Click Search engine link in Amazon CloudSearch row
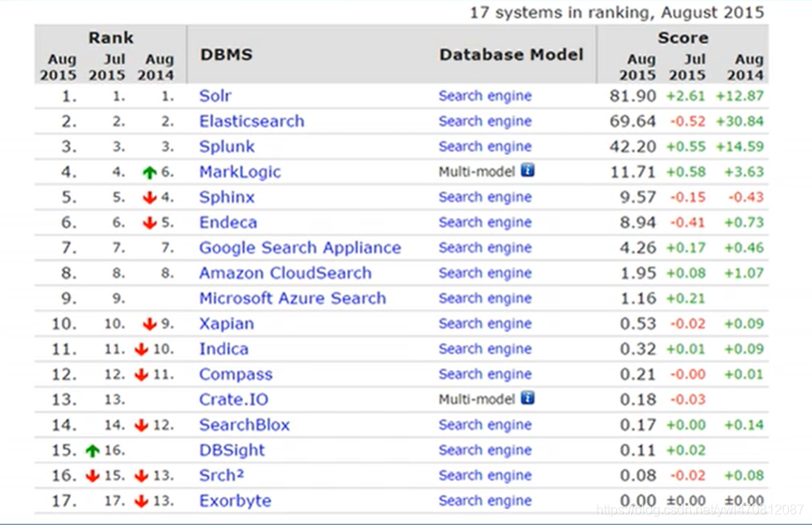 pyautogui.click(x=484, y=272)
